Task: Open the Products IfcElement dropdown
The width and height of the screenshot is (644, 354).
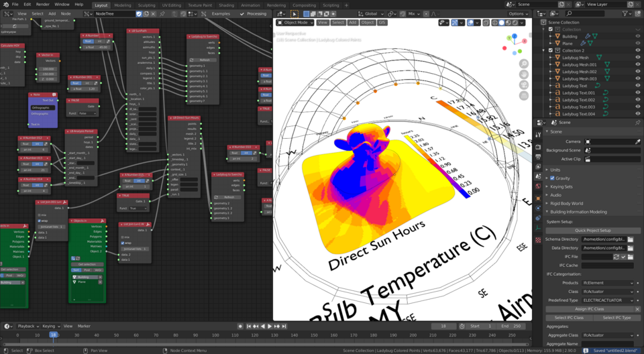Action: click(608, 283)
